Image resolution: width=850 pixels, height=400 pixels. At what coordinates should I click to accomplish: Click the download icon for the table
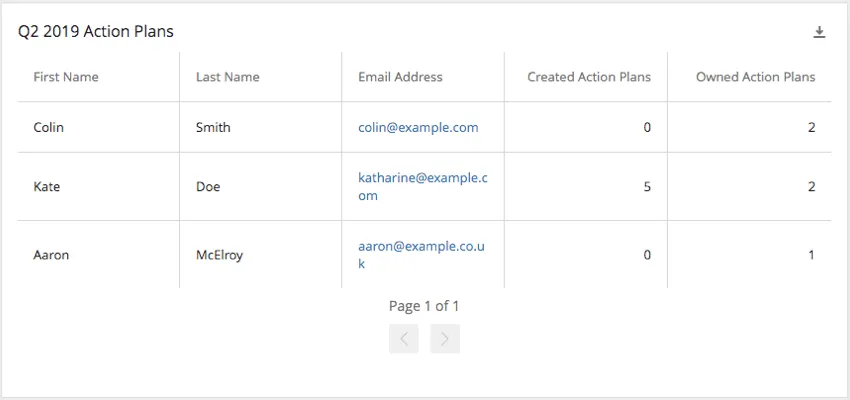(x=819, y=32)
